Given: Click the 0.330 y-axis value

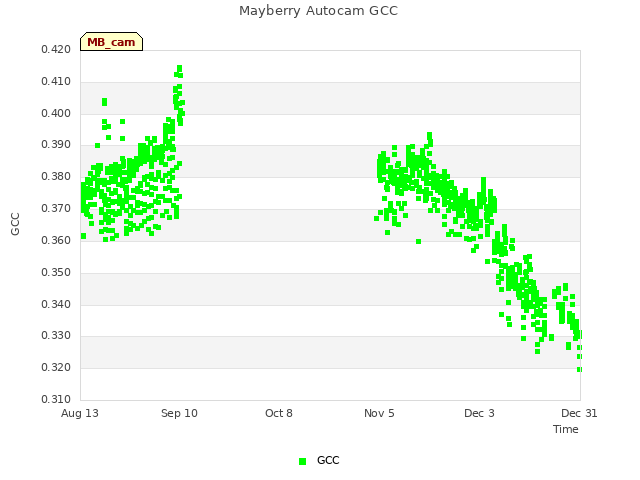Looking at the screenshot, I should [x=56, y=336].
